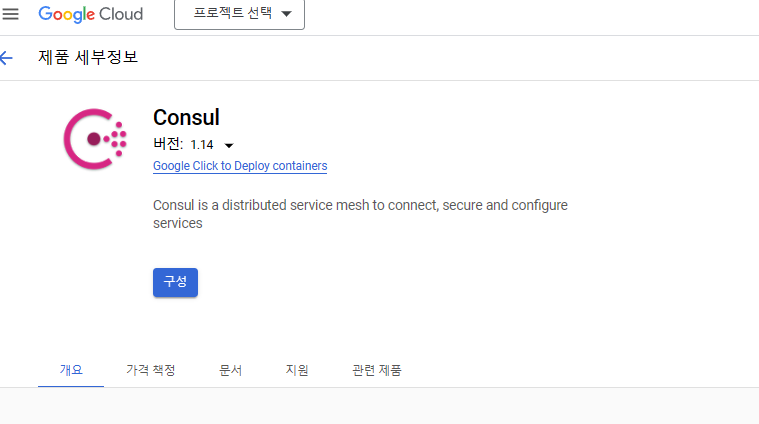Click the 제품 세부정보 page heading
The image size is (759, 424).
point(88,58)
